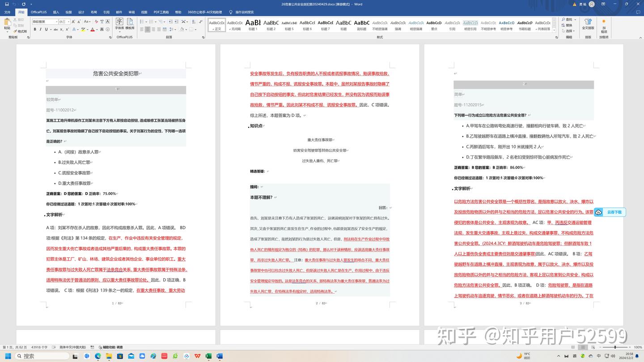Viewport: 644px width, 362px height.
Task: Expand the Styles gallery more arrow
Action: tap(555, 29)
